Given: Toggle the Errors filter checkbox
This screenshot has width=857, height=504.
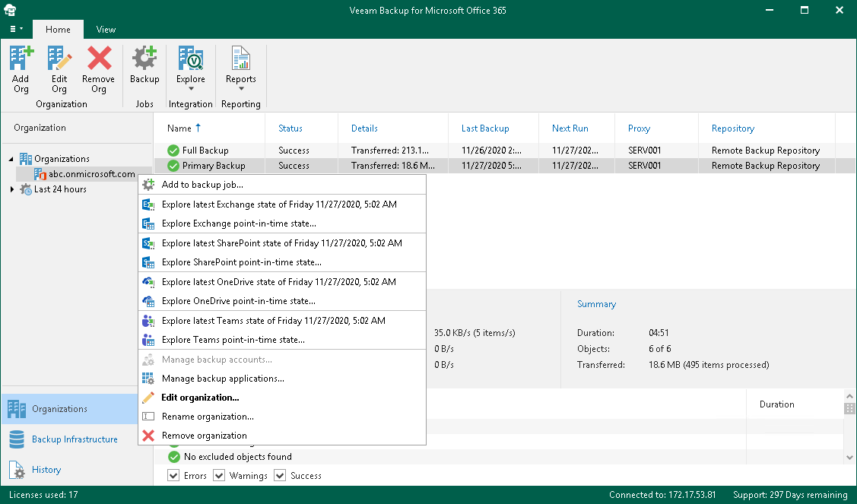Looking at the screenshot, I should click(174, 476).
